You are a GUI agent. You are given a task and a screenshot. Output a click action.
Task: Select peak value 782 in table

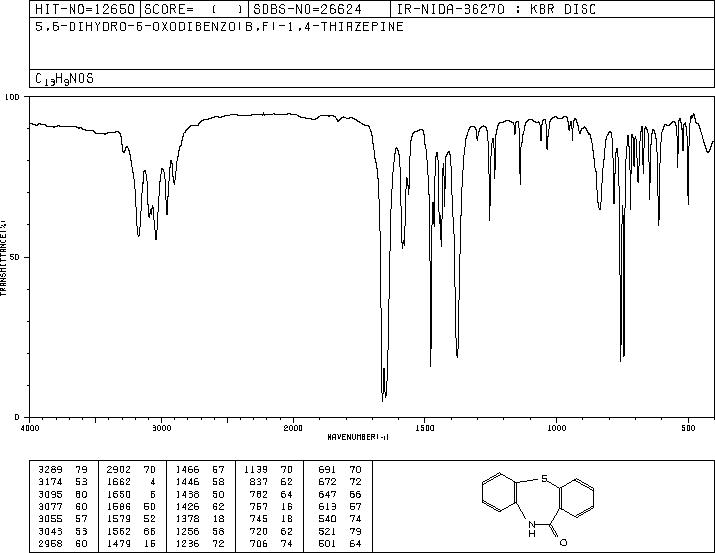point(259,494)
